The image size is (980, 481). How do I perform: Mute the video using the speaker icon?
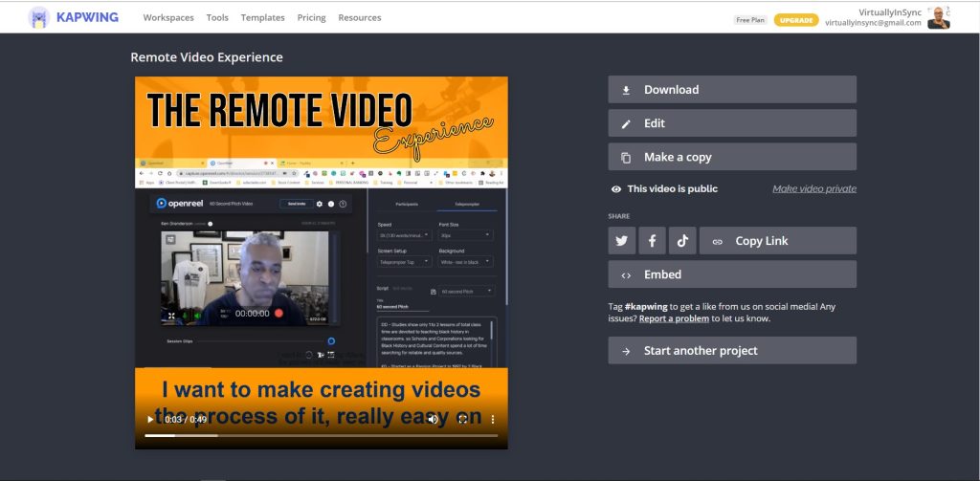(x=433, y=419)
